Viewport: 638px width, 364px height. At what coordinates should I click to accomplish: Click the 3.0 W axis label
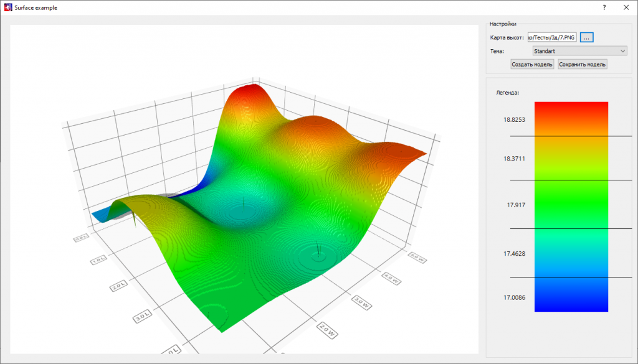(361, 303)
